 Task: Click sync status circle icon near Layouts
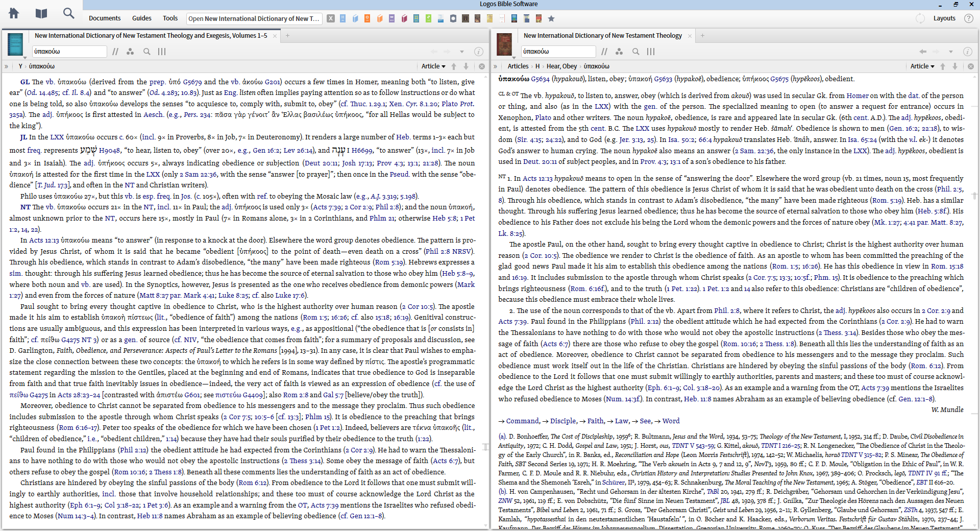tap(920, 18)
